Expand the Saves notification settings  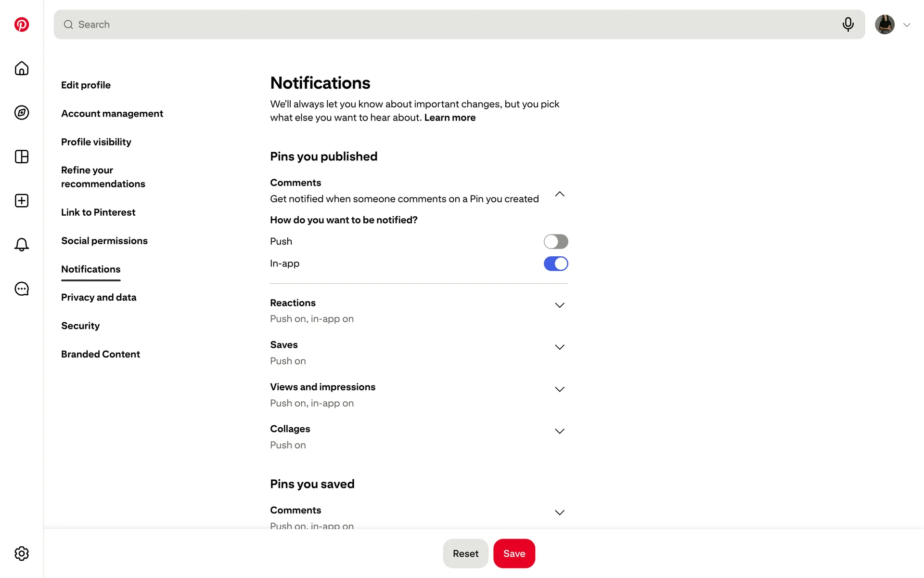coord(559,347)
